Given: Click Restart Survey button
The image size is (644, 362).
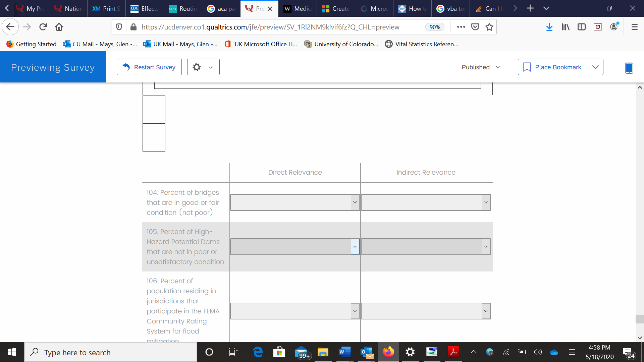Looking at the screenshot, I should 149,67.
